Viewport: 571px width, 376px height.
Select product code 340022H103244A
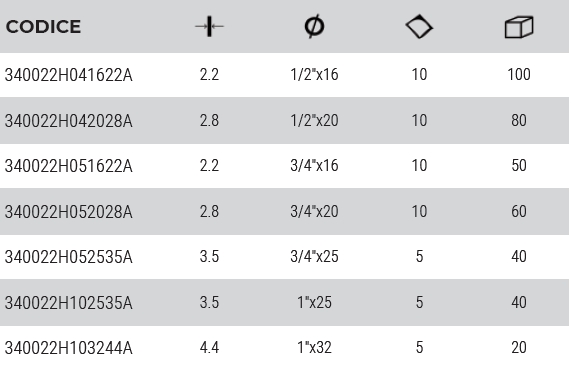(68, 348)
